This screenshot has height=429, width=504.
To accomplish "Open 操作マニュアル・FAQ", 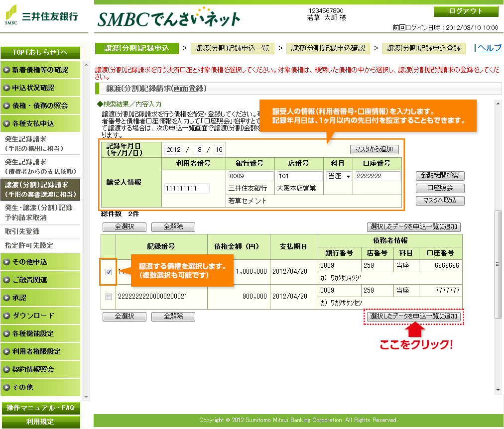I will click(41, 408).
